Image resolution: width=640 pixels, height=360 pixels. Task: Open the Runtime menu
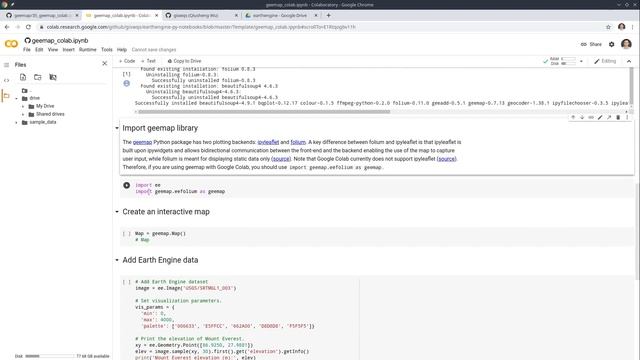coord(87,49)
